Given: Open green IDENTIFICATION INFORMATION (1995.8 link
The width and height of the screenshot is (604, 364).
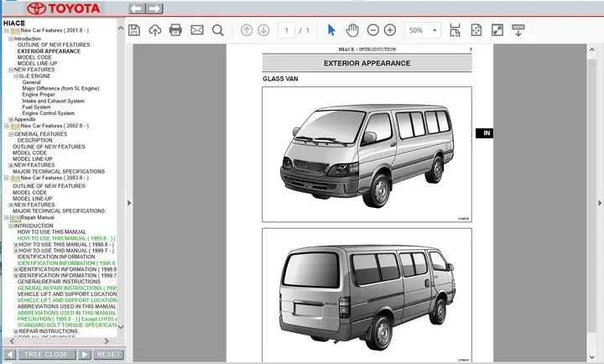Looking at the screenshot, I should [x=66, y=263].
